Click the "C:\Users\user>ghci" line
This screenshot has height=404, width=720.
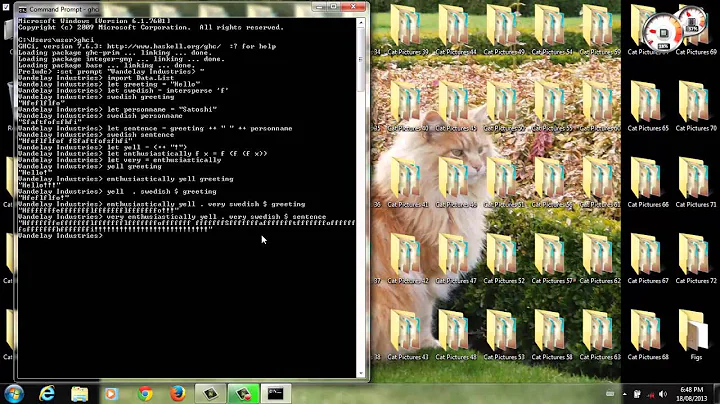56,40
